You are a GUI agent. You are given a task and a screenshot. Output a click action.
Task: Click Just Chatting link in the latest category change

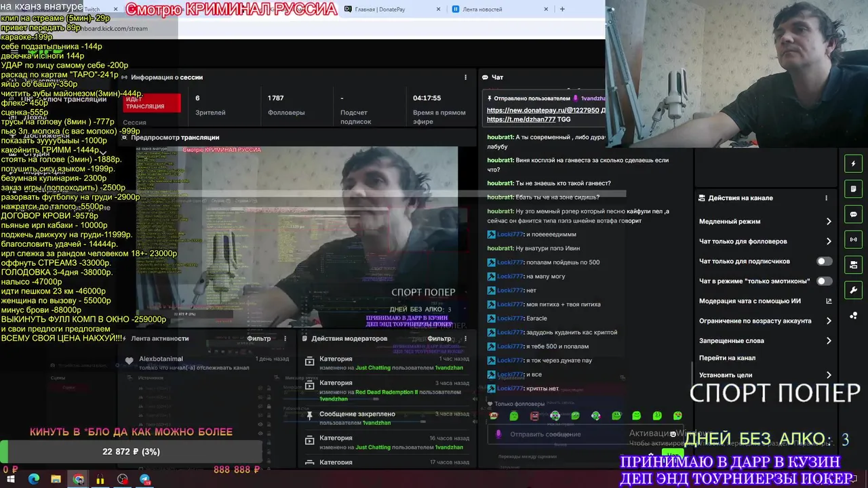[x=373, y=368]
